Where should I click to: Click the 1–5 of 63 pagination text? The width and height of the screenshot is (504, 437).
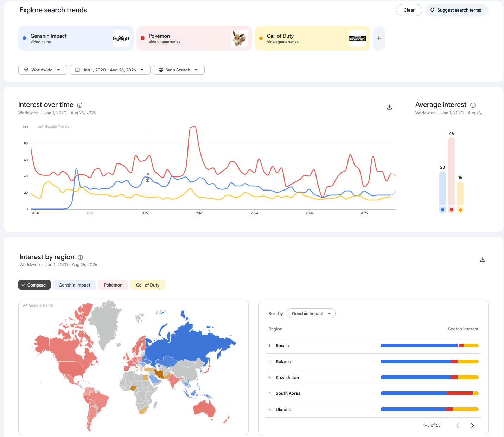click(432, 425)
